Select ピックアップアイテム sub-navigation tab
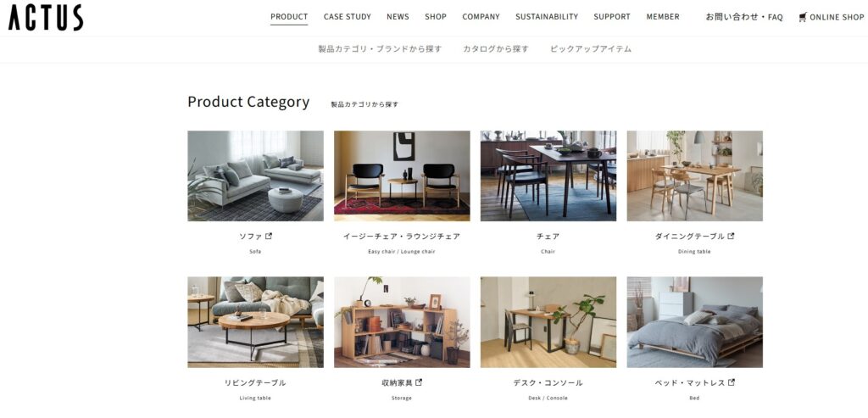 point(591,48)
